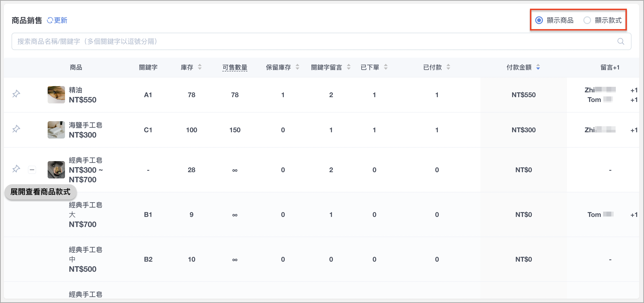
Task: Click the refresh icon next to 更新
Action: click(50, 20)
